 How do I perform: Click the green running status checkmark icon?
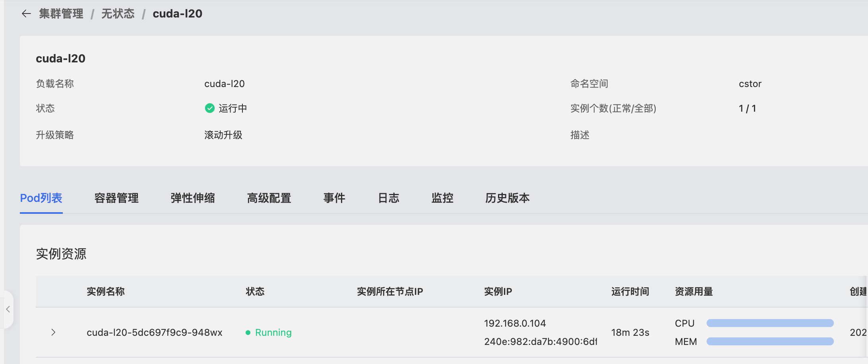tap(209, 108)
